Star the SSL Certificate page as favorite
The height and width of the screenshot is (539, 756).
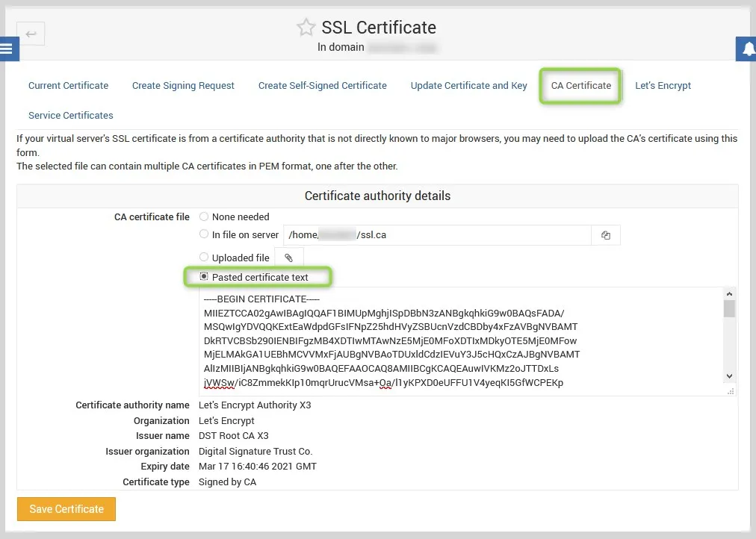(x=306, y=28)
